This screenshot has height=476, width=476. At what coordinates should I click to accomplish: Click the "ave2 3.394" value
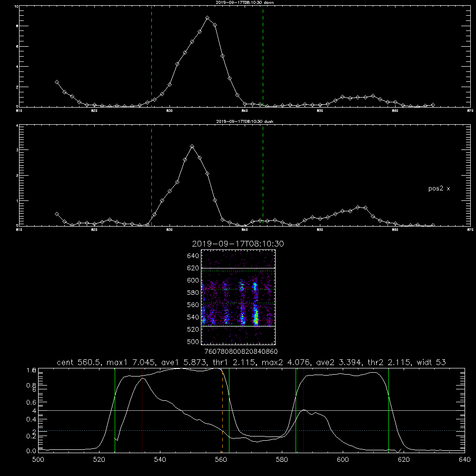pos(339,362)
